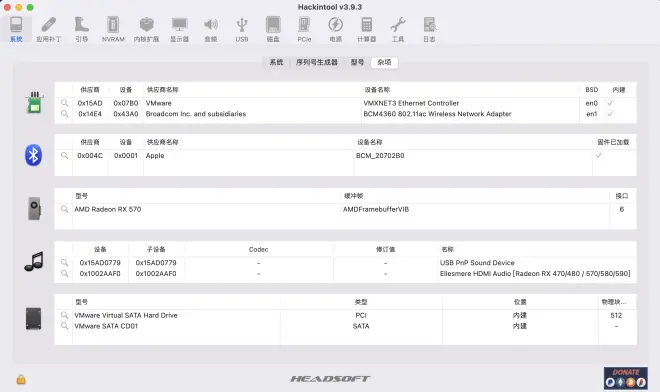
Task: Open the NVRAM toolbar icon
Action: (113, 29)
